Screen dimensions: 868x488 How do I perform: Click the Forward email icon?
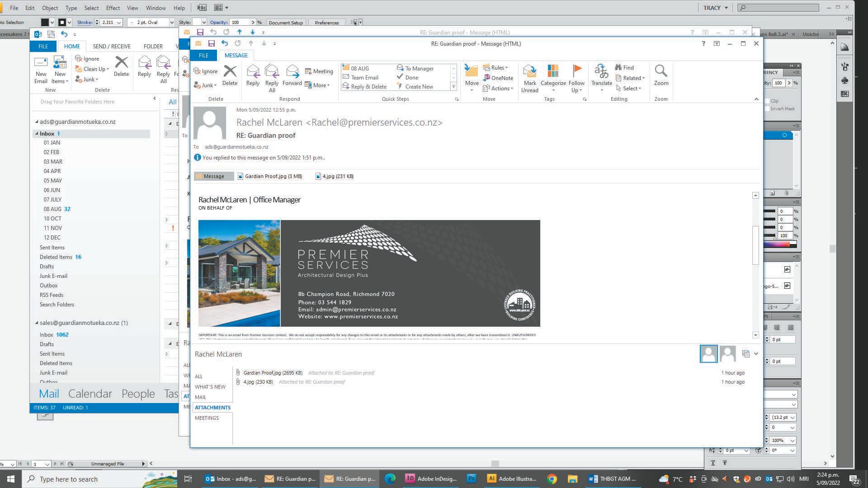(x=292, y=71)
